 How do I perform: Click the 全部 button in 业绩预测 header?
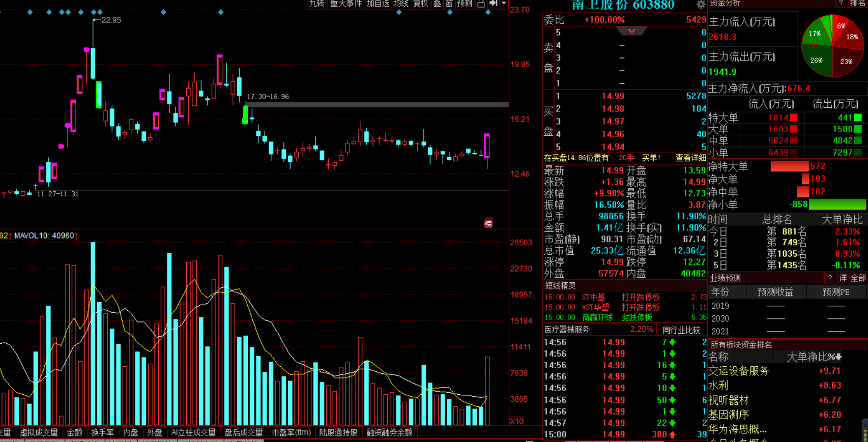858,278
